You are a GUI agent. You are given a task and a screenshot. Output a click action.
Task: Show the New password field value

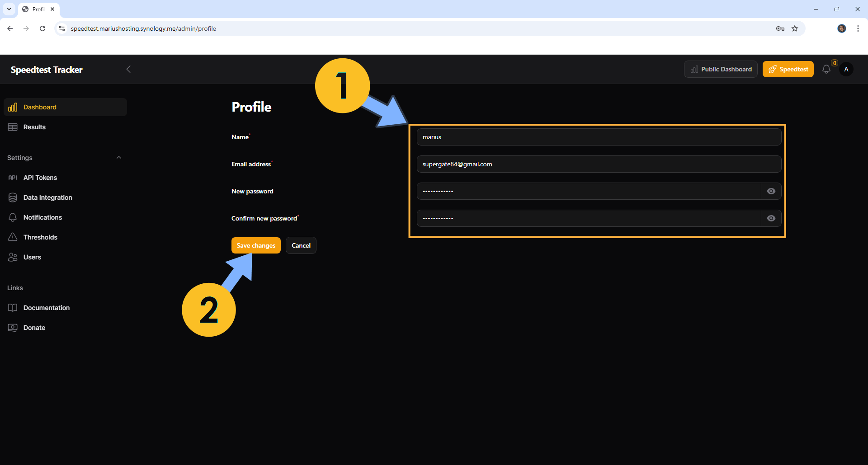(771, 191)
